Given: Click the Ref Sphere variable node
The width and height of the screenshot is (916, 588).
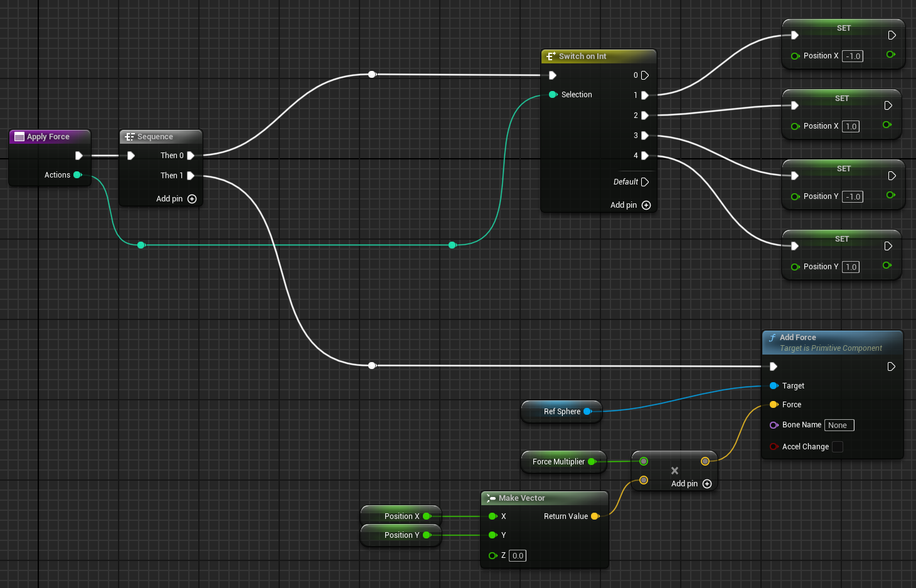Looking at the screenshot, I should tap(561, 412).
